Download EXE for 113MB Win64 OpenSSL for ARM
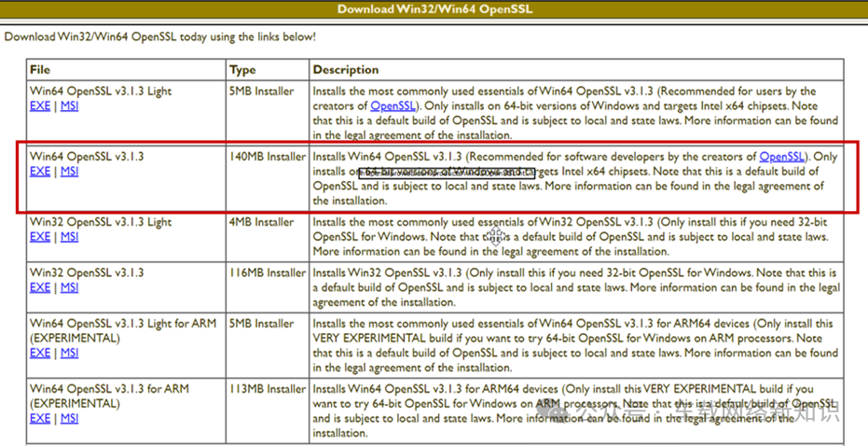This screenshot has height=446, width=868. pos(40,418)
